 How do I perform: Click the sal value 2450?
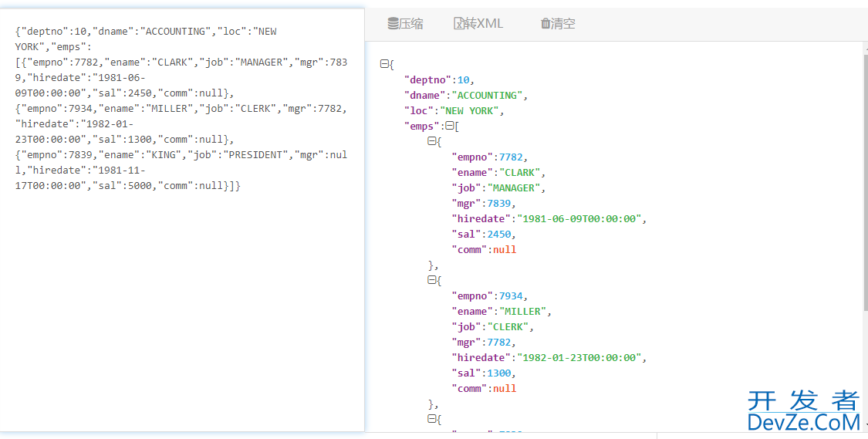click(x=498, y=235)
